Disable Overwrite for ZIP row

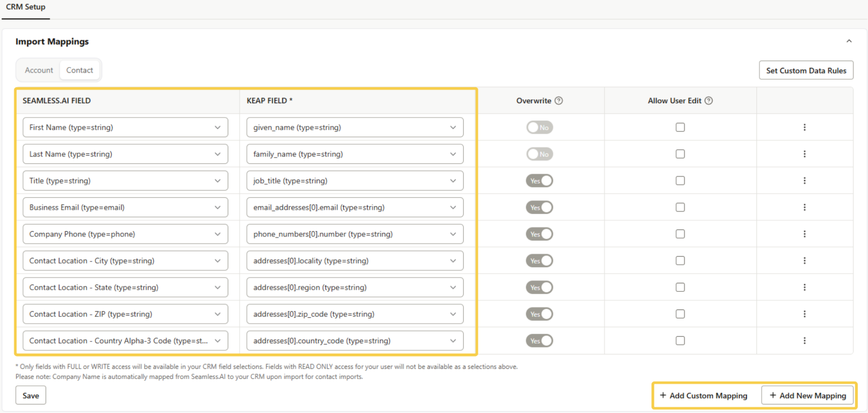pyautogui.click(x=540, y=314)
